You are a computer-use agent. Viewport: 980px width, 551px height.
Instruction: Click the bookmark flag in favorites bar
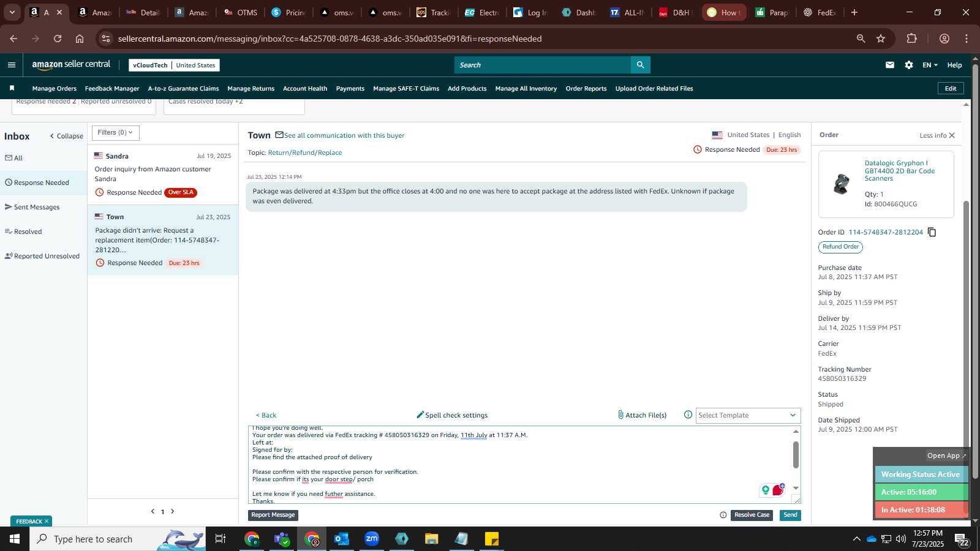coord(12,88)
